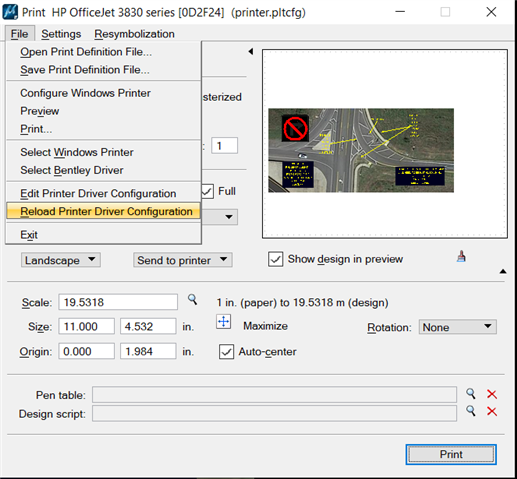Click the Origin Y field 1.984
Image resolution: width=517 pixels, height=479 pixels.
point(148,351)
